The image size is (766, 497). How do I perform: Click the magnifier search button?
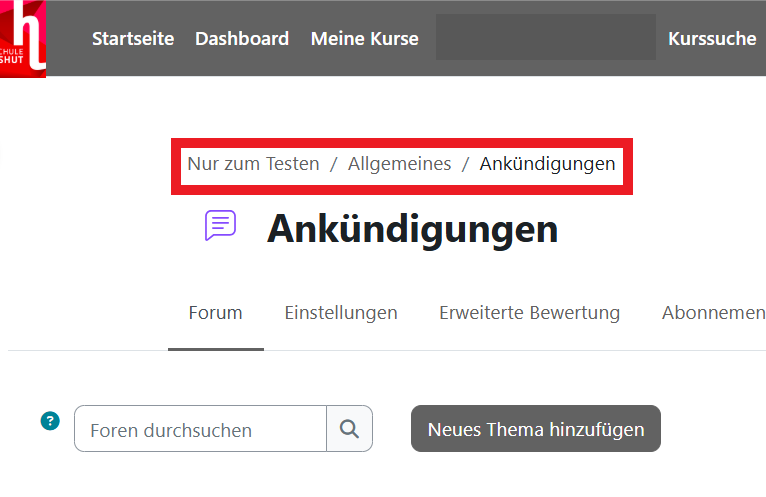coord(349,429)
